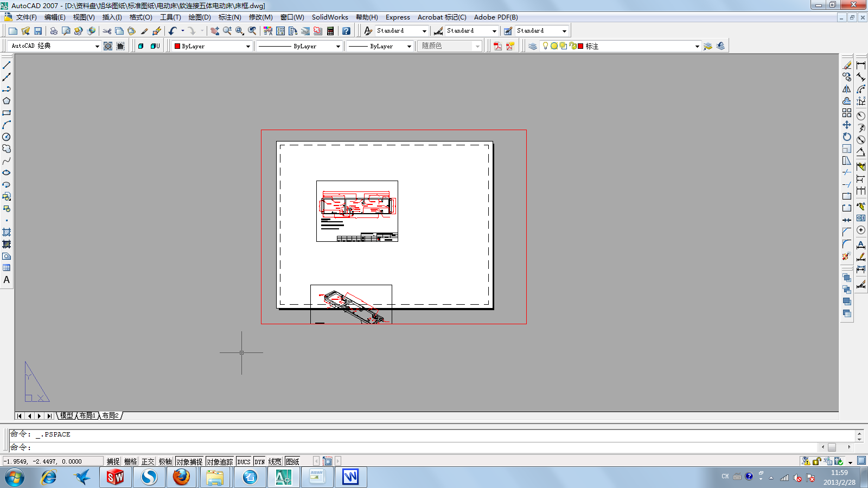Open Microsoft Word from the taskbar
Viewport: 868px width, 488px height.
coord(350,477)
